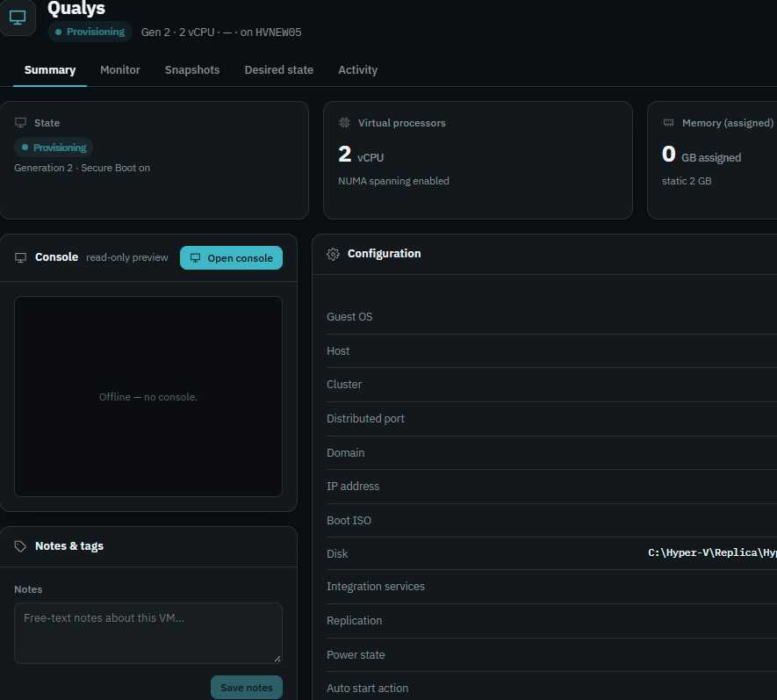Click the Save notes button
The height and width of the screenshot is (700, 777).
[247, 688]
